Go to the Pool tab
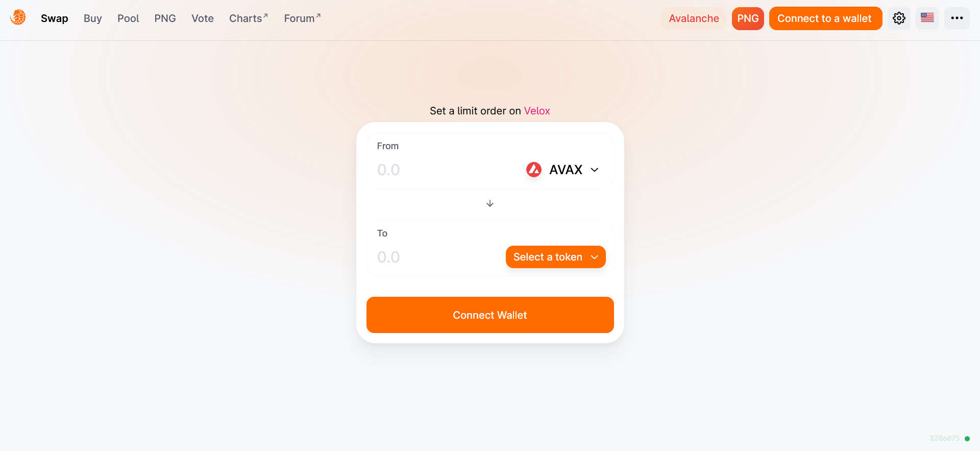980x451 pixels. point(128,18)
